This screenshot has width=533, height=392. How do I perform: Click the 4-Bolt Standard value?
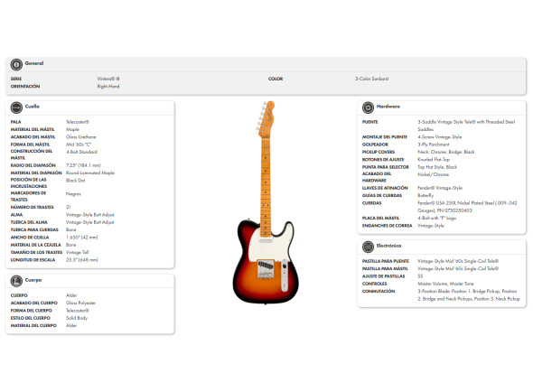pos(81,152)
